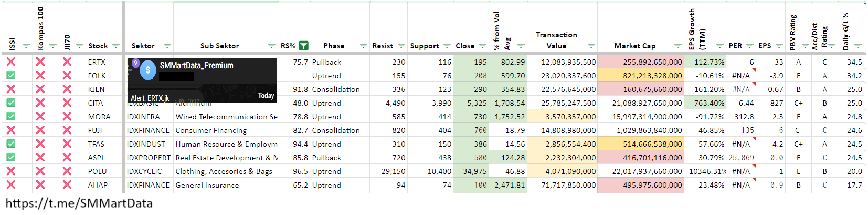
Task: Toggle the green ISSI checkbox for CITA
Action: click(11, 103)
